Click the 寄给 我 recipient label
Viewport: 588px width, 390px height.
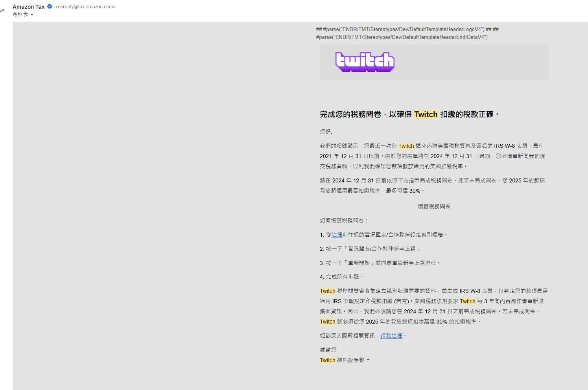pyautogui.click(x=20, y=15)
